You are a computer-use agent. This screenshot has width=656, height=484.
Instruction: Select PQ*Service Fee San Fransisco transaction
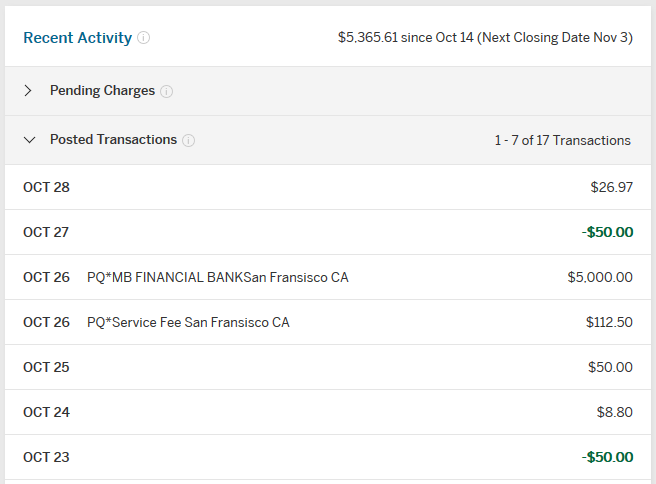pyautogui.click(x=328, y=322)
